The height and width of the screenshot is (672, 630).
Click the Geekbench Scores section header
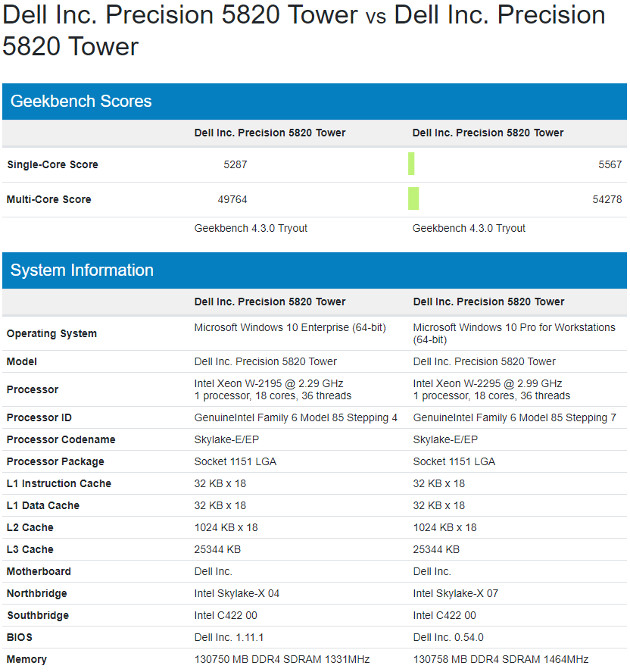tap(81, 102)
